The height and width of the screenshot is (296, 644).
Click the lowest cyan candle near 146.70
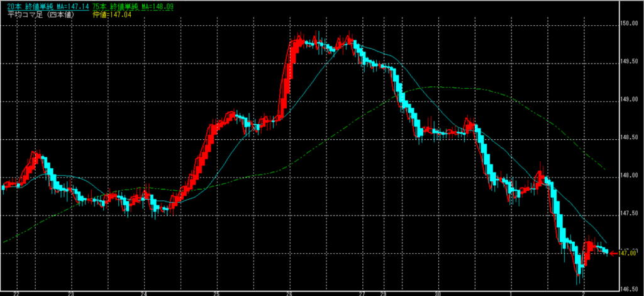coord(580,270)
